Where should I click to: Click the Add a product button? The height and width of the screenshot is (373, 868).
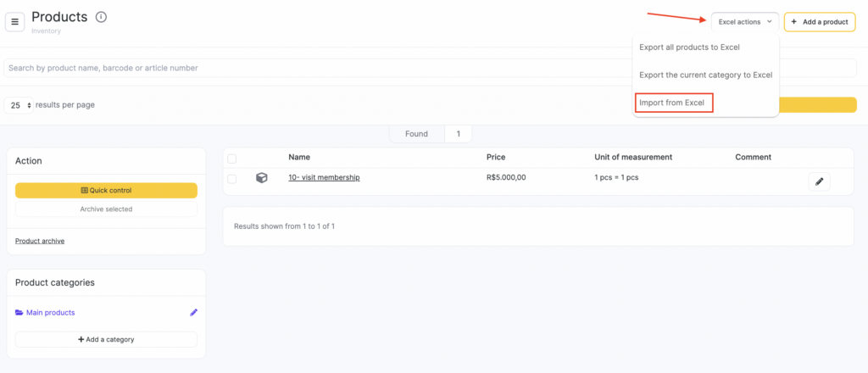[x=819, y=22]
